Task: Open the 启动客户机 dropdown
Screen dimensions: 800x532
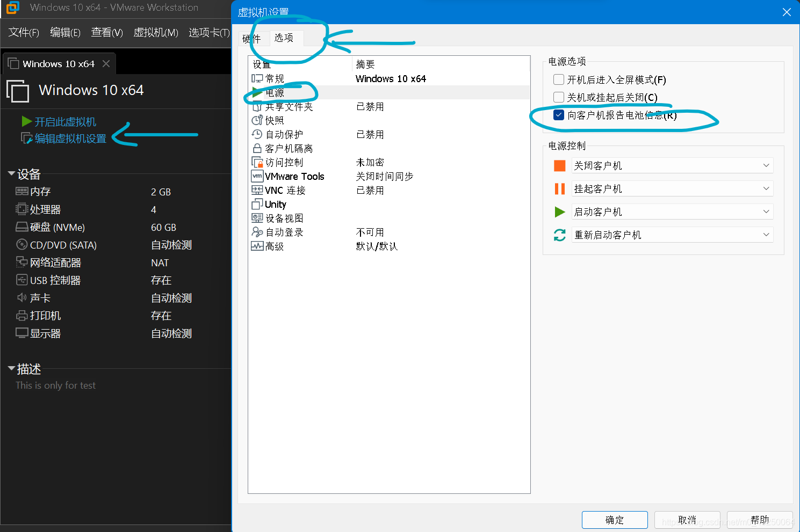Action: click(x=672, y=212)
